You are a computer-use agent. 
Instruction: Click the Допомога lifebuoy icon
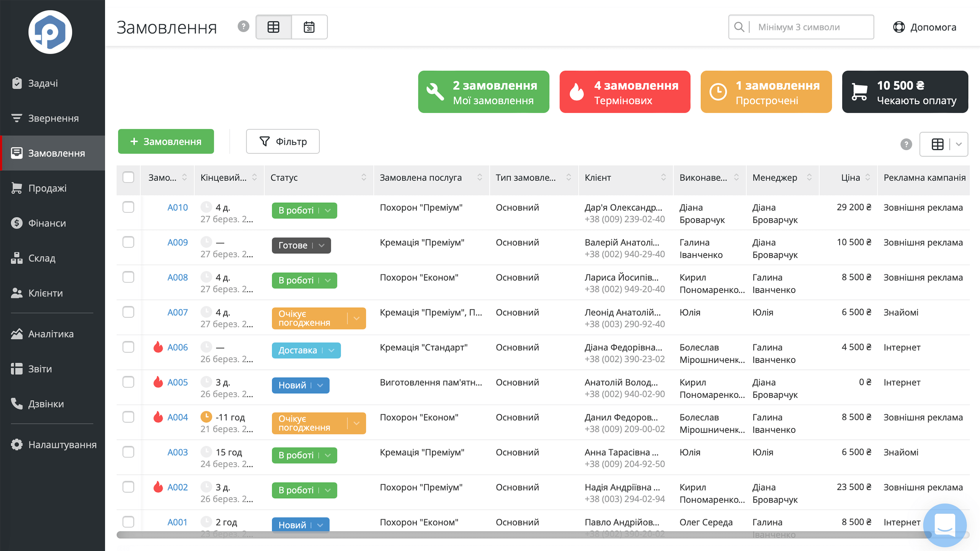(898, 27)
